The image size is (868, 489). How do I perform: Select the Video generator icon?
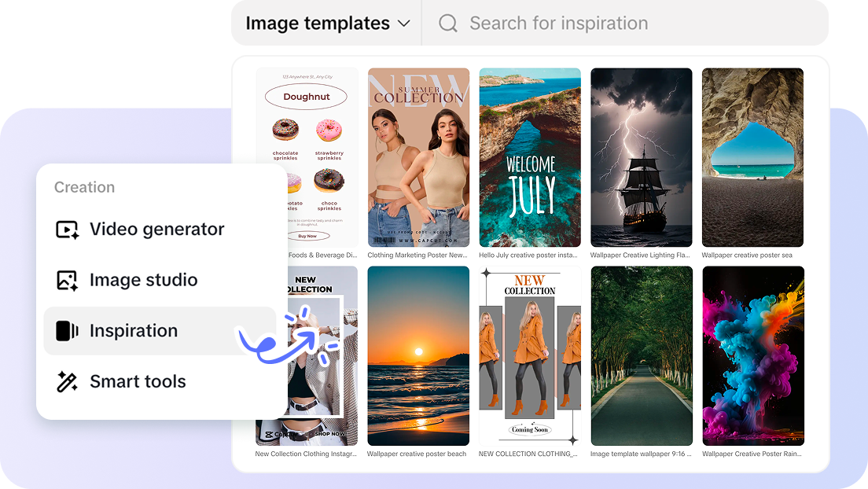[67, 229]
